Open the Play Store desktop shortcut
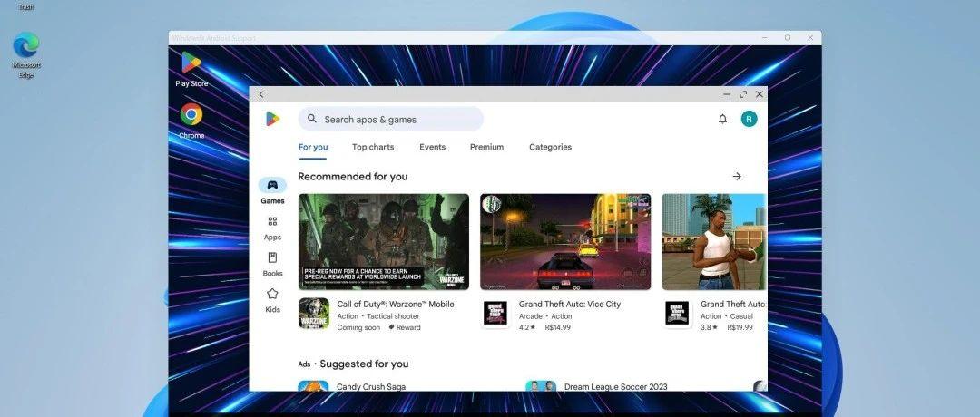The height and width of the screenshot is (417, 980). (x=191, y=69)
